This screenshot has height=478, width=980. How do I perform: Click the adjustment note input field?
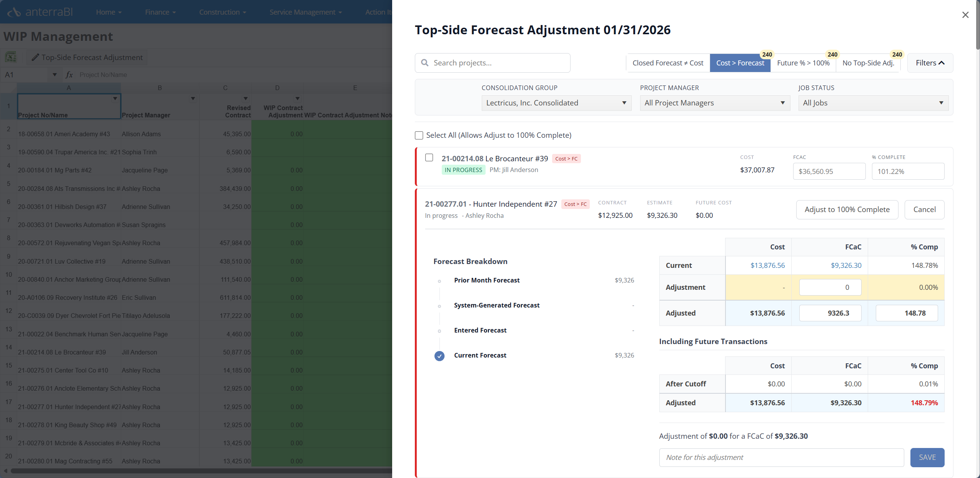(x=781, y=457)
